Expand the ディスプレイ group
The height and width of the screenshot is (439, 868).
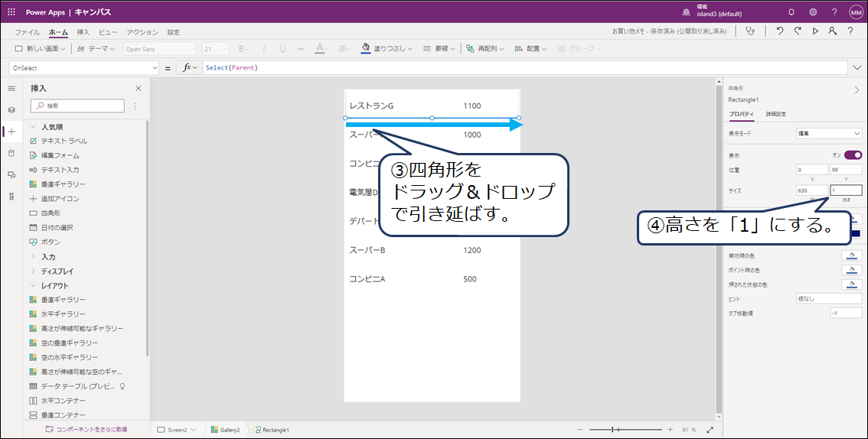(33, 271)
